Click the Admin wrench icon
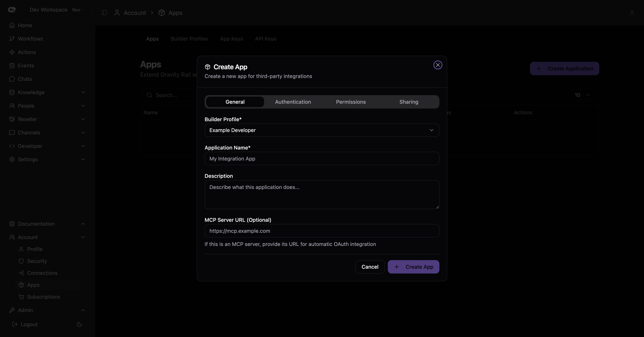The width and height of the screenshot is (644, 337). pos(12,310)
